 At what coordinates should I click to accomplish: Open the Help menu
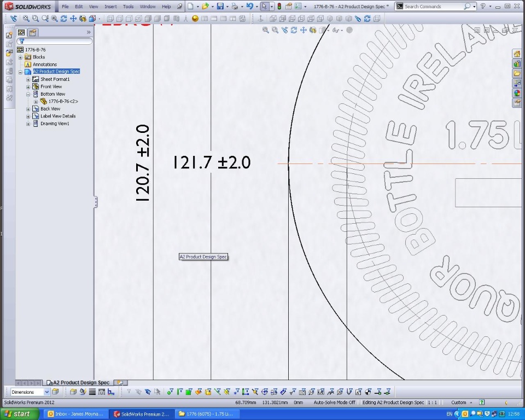pos(166,7)
